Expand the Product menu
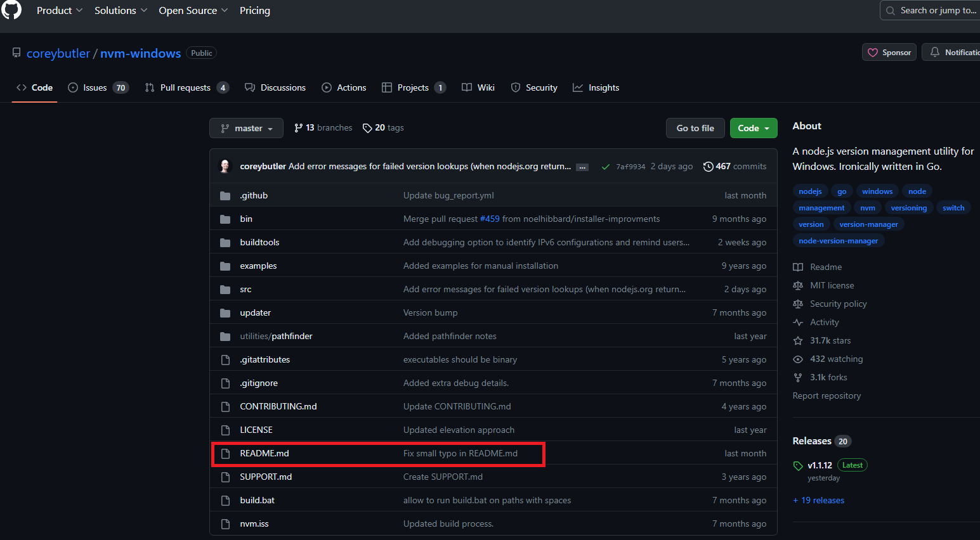 point(60,11)
